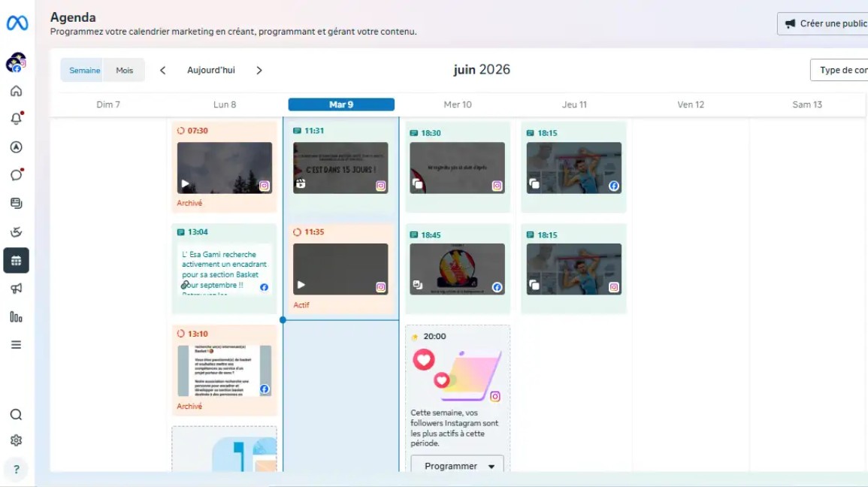The width and height of the screenshot is (868, 487).
Task: Click the 11:31 time label
Action: [x=314, y=131]
